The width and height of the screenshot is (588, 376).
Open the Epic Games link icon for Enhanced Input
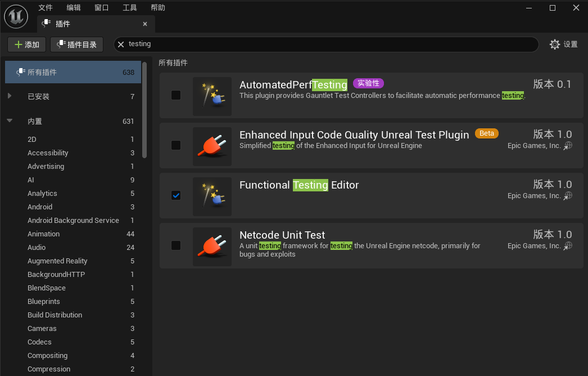(568, 146)
